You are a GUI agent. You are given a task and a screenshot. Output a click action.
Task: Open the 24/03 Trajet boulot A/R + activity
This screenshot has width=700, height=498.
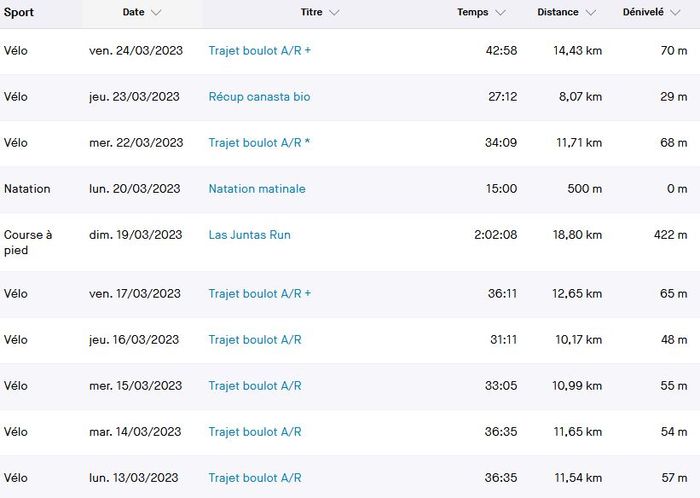pyautogui.click(x=260, y=50)
